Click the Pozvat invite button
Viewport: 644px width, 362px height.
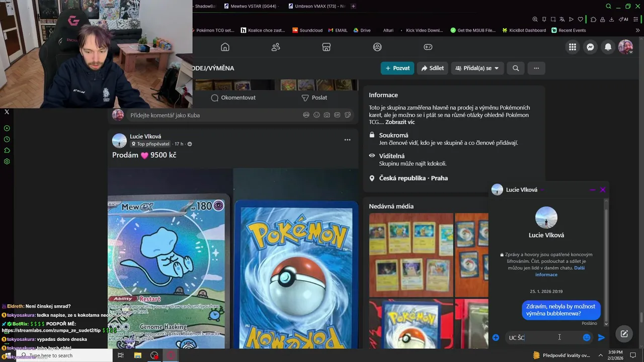[397, 68]
